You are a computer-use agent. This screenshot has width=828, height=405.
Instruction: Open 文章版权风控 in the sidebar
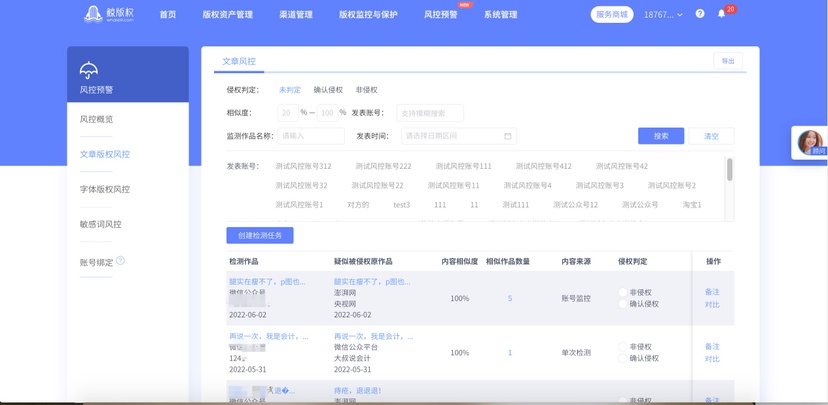coord(105,154)
